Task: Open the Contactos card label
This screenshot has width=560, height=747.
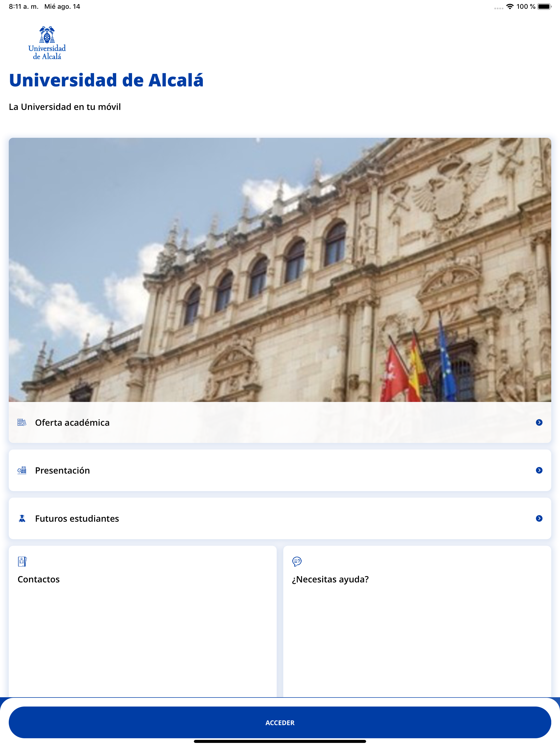Action: (39, 579)
